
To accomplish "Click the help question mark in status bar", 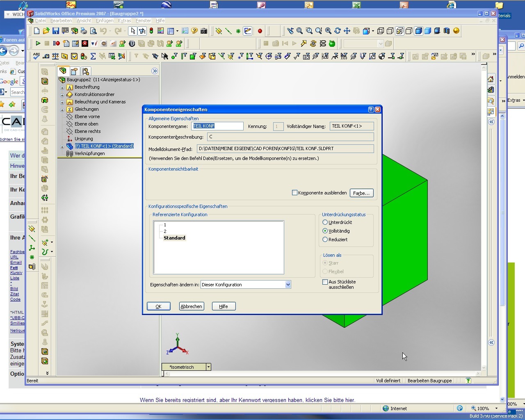I will pyautogui.click(x=468, y=381).
